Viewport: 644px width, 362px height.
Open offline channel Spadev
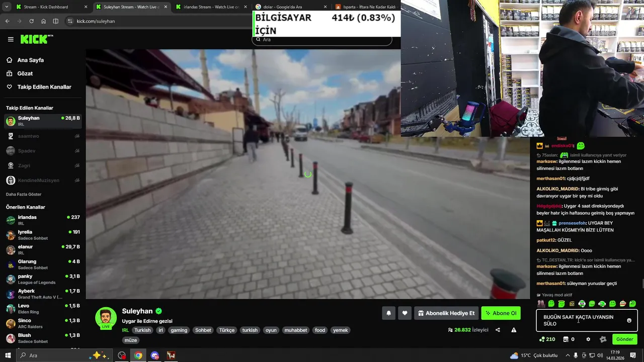click(43, 151)
